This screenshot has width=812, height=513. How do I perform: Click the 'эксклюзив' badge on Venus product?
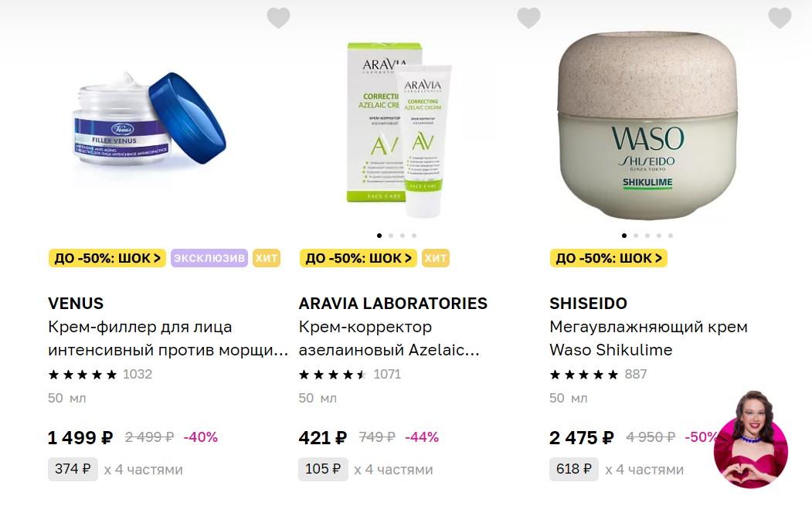click(x=209, y=258)
